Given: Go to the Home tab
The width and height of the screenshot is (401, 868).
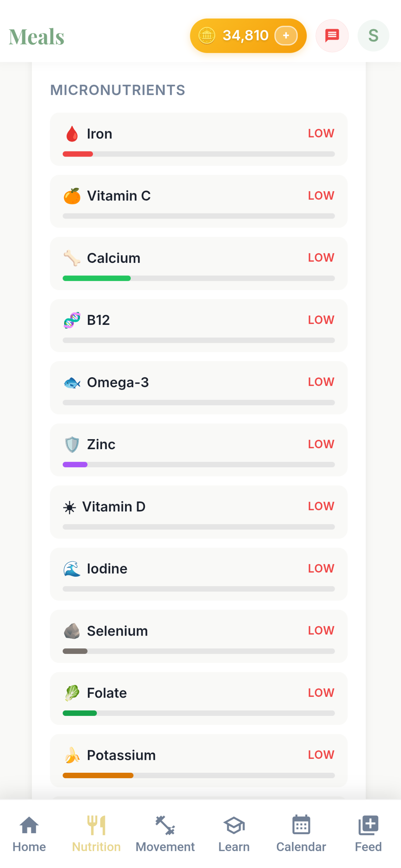Looking at the screenshot, I should (29, 834).
